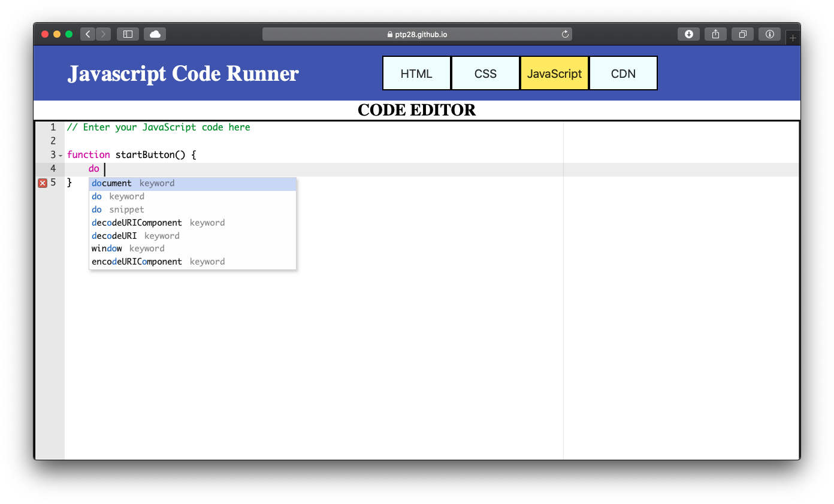The image size is (834, 504).
Task: Click the info extension icon in toolbar
Action: 769,34
